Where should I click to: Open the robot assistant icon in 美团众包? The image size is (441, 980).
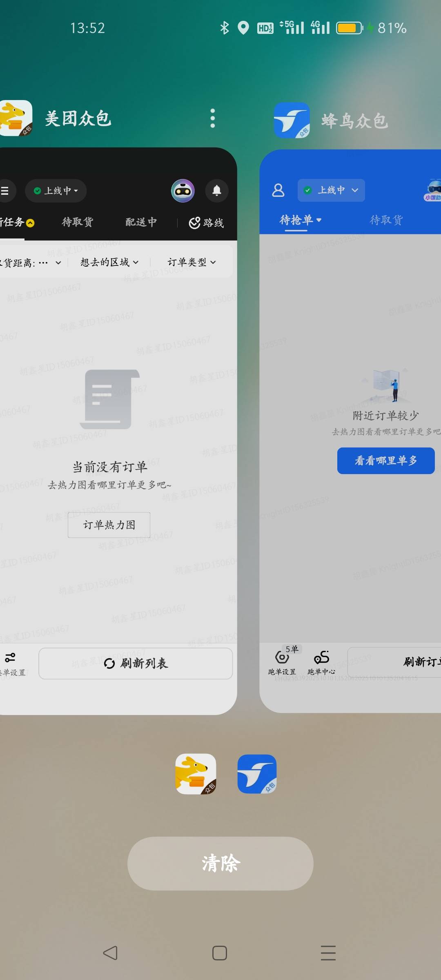(x=183, y=191)
